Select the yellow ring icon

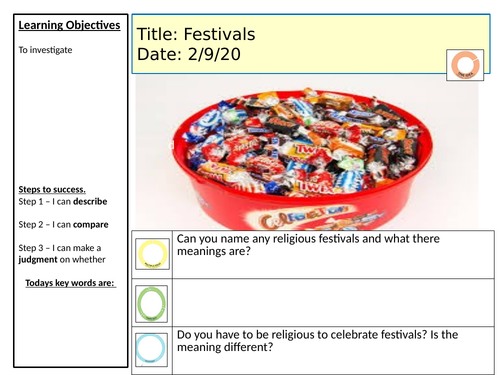(152, 254)
